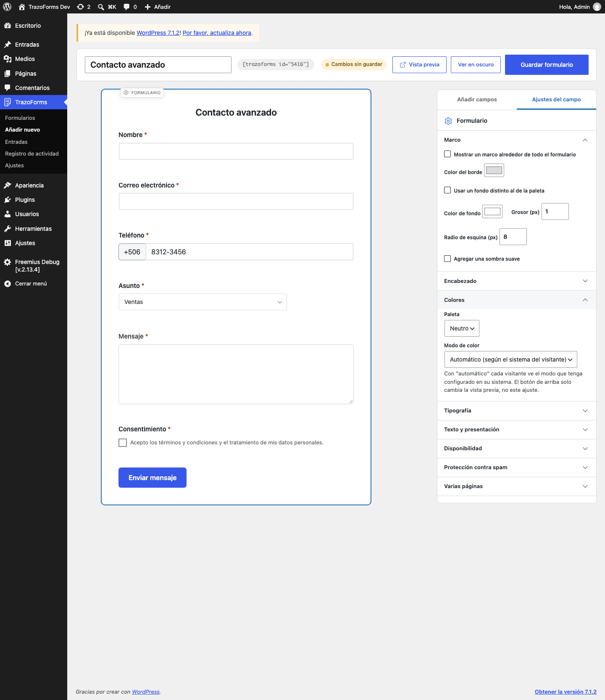605x700 pixels.
Task: Open Formularios in the TrazoForms submenu
Action: coord(20,118)
